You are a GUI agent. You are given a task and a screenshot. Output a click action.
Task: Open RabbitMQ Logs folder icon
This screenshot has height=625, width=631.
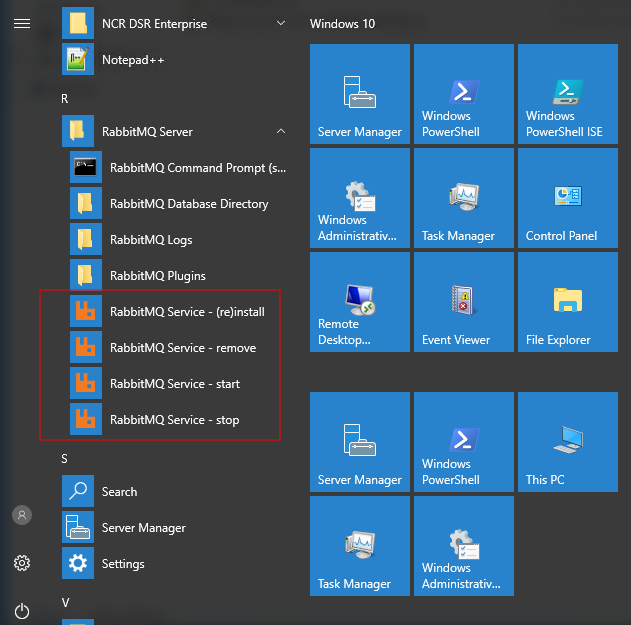coord(86,239)
